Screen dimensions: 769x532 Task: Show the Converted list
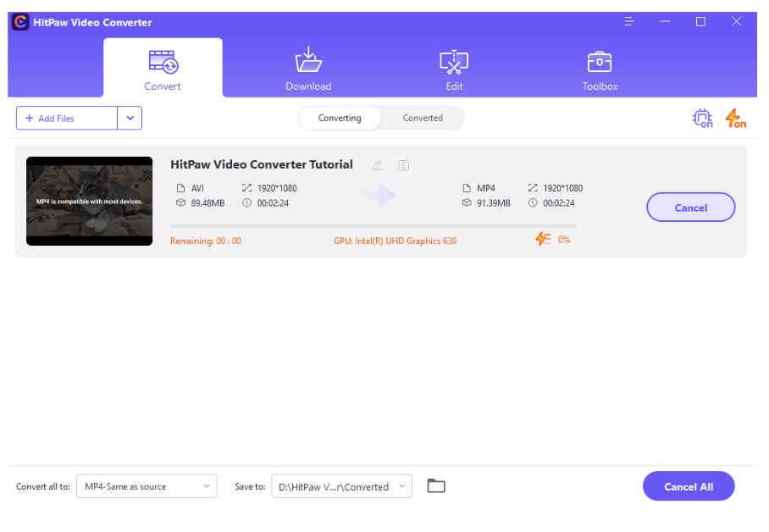pyautogui.click(x=423, y=118)
